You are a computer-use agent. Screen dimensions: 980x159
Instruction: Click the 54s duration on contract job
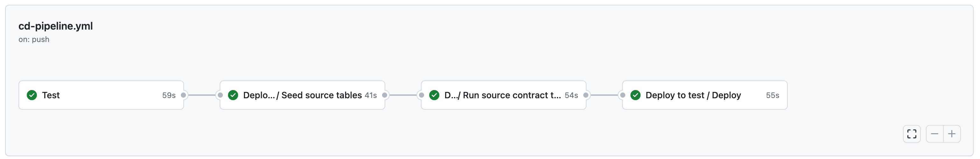coord(571,95)
